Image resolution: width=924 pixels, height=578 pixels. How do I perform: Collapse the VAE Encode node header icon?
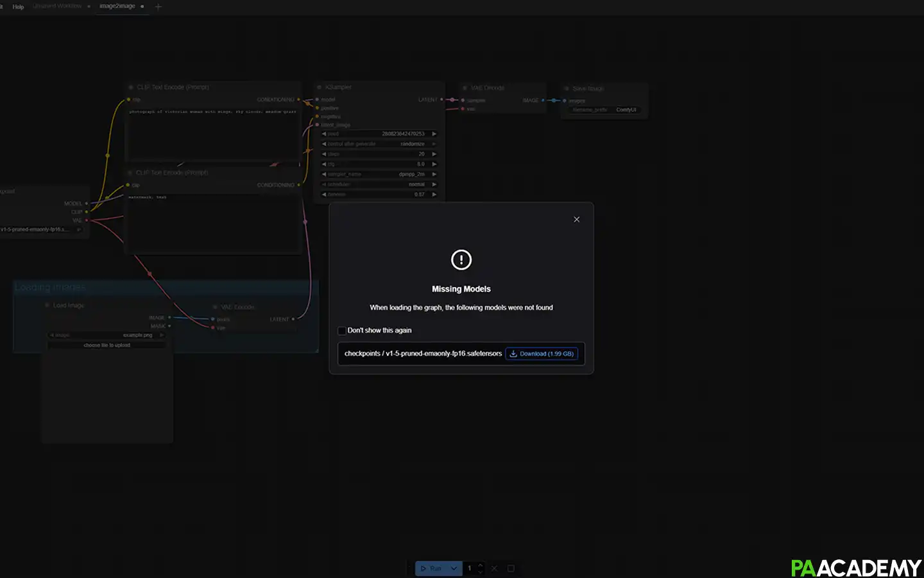point(214,306)
